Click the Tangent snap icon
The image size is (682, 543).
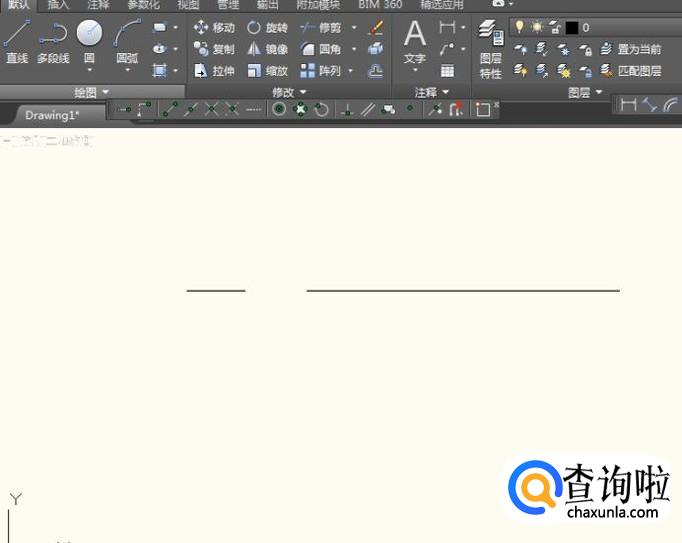[x=321, y=110]
